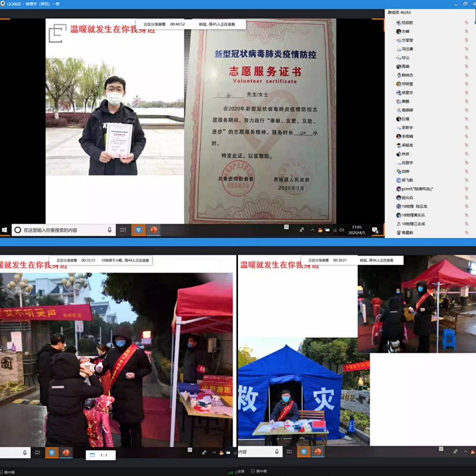The image size is (476, 476).
Task: Show hidden tray icons in the bottom-left screenshot
Action: pyautogui.click(x=214, y=453)
